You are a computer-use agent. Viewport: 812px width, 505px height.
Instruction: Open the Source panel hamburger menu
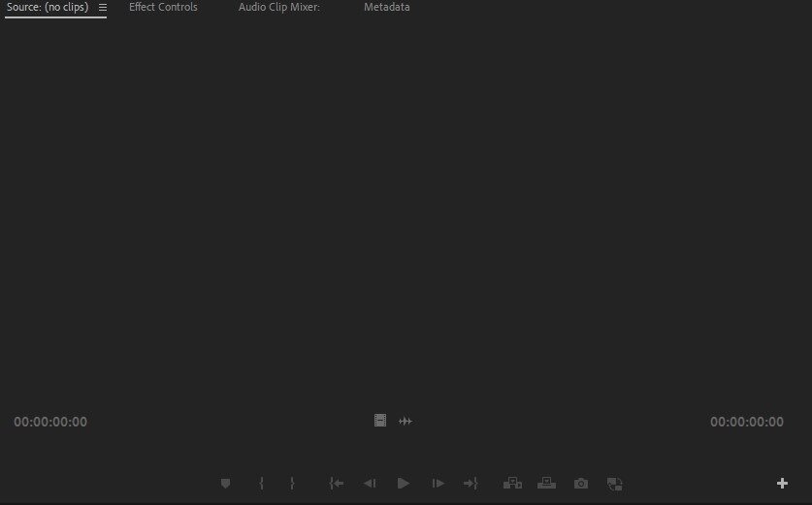point(103,8)
